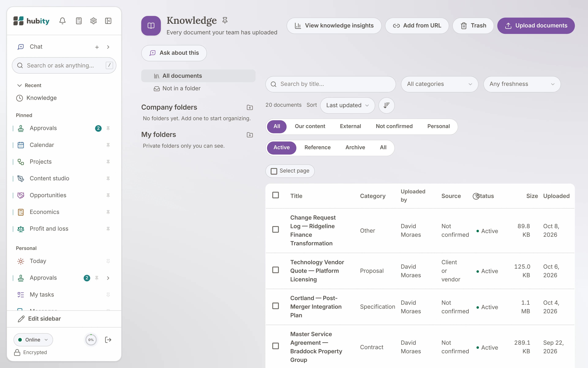Check the Select page checkbox

[274, 171]
